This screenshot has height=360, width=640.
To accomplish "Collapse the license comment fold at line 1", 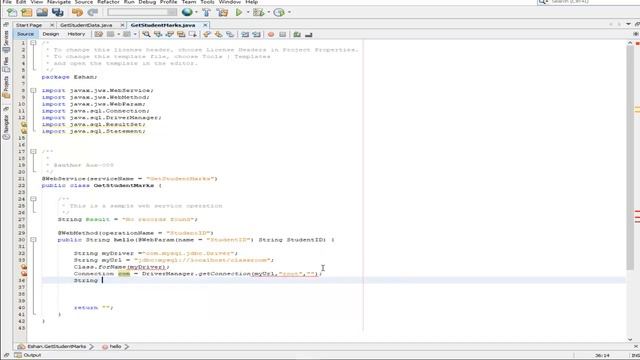I will click(33, 43).
